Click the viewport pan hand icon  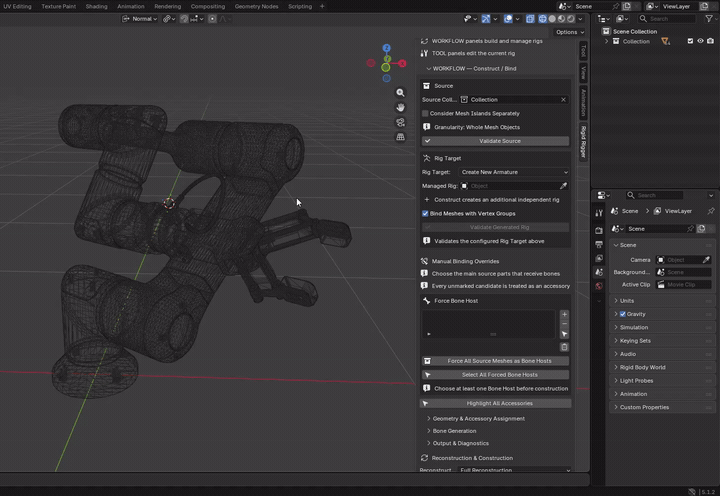[x=400, y=107]
